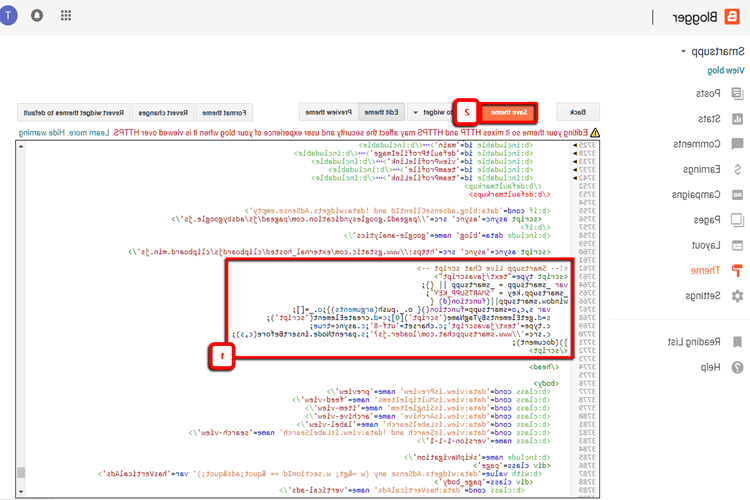Click the Theme paint roller icon
The width and height of the screenshot is (750, 500).
pyautogui.click(x=737, y=270)
